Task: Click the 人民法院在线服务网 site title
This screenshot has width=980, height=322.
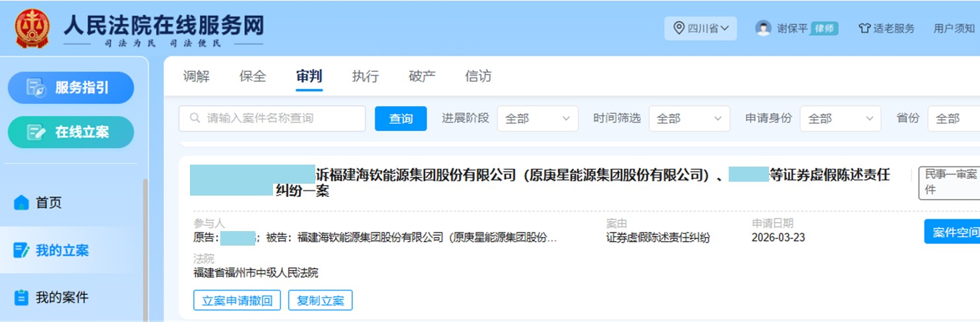Action: (x=164, y=24)
